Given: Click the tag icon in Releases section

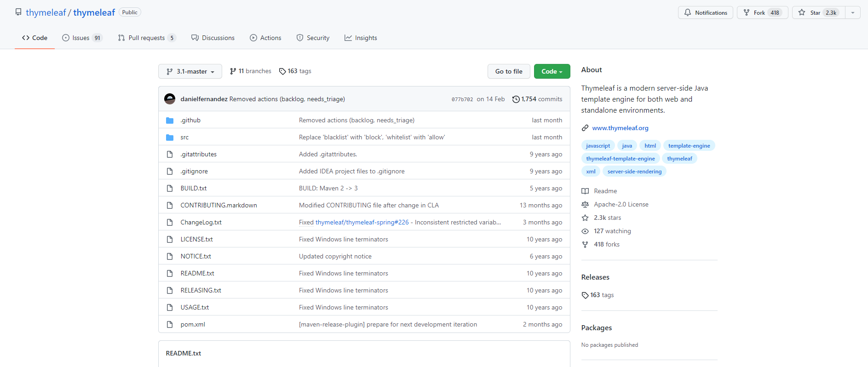Looking at the screenshot, I should [585, 295].
